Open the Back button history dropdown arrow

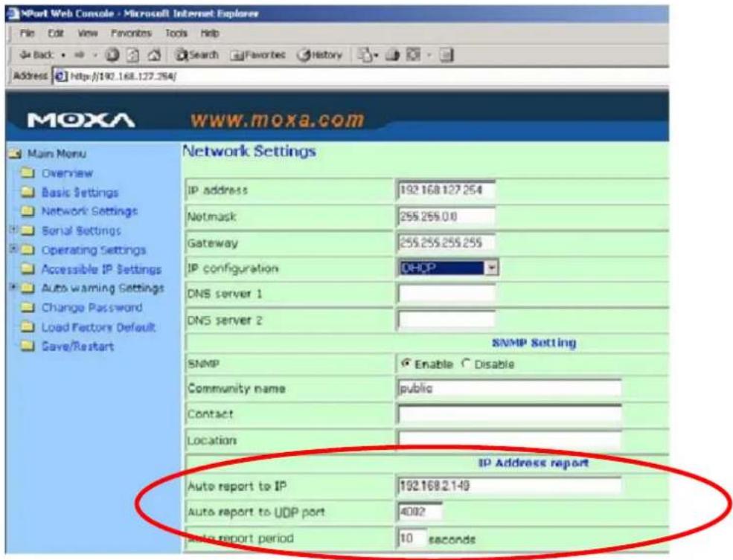pos(63,55)
